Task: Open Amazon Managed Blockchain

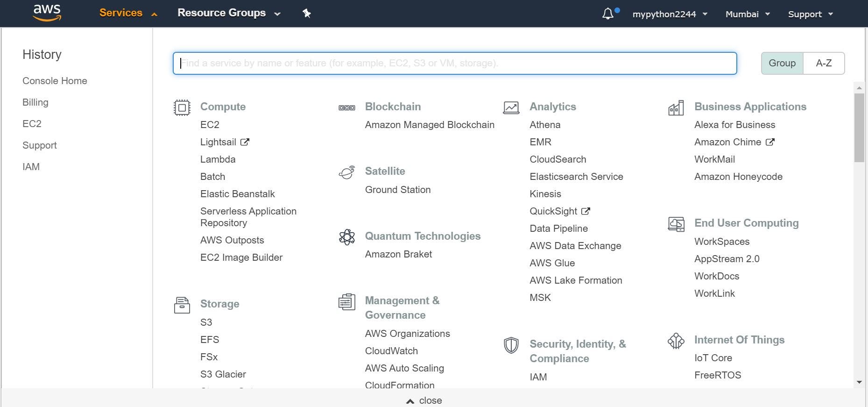Action: pos(430,125)
